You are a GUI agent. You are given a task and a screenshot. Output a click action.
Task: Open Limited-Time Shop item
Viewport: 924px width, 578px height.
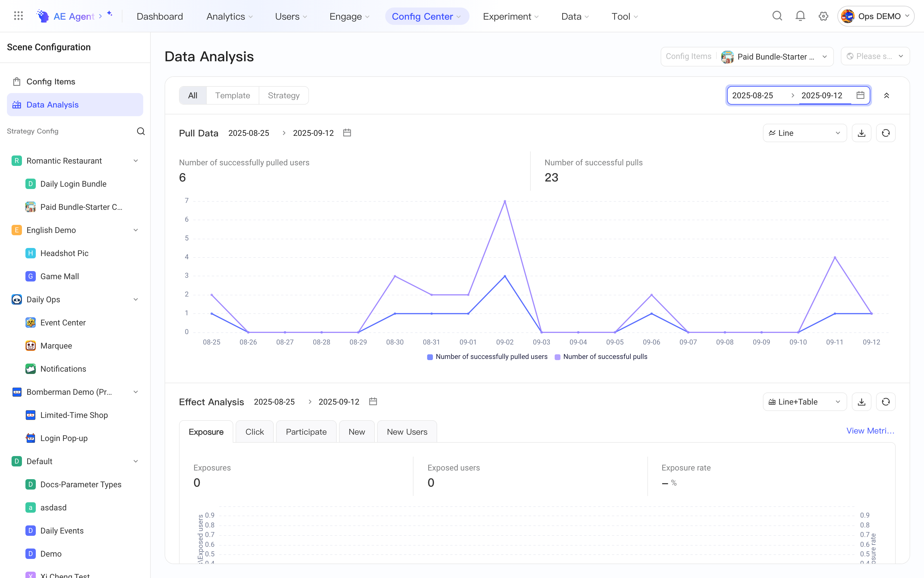(75, 415)
